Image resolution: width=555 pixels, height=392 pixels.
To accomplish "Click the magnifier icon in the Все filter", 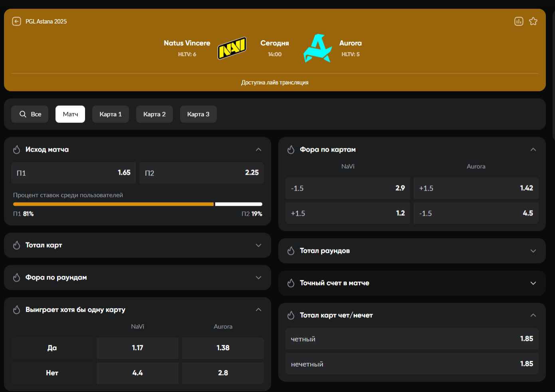I will point(23,114).
